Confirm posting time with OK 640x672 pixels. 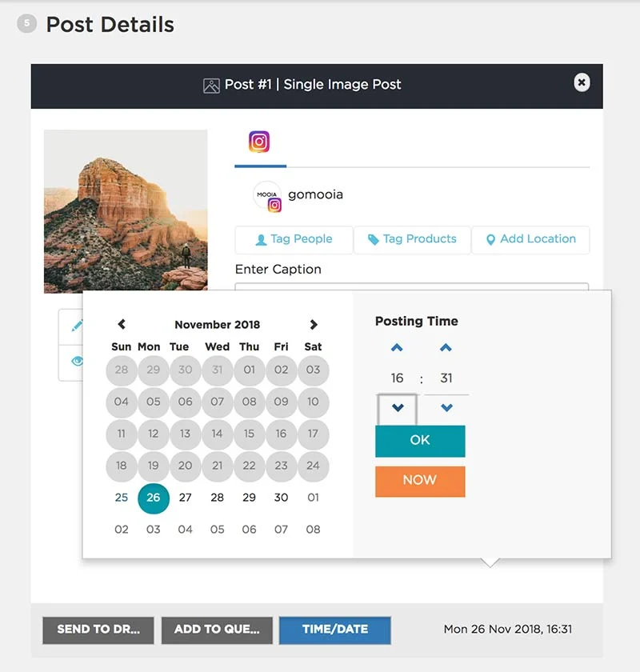pyautogui.click(x=420, y=441)
